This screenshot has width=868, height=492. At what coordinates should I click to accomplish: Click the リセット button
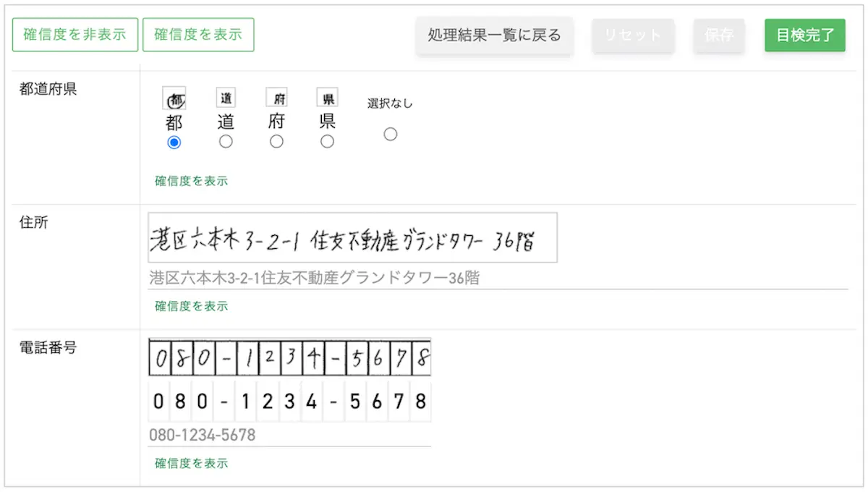click(x=633, y=35)
